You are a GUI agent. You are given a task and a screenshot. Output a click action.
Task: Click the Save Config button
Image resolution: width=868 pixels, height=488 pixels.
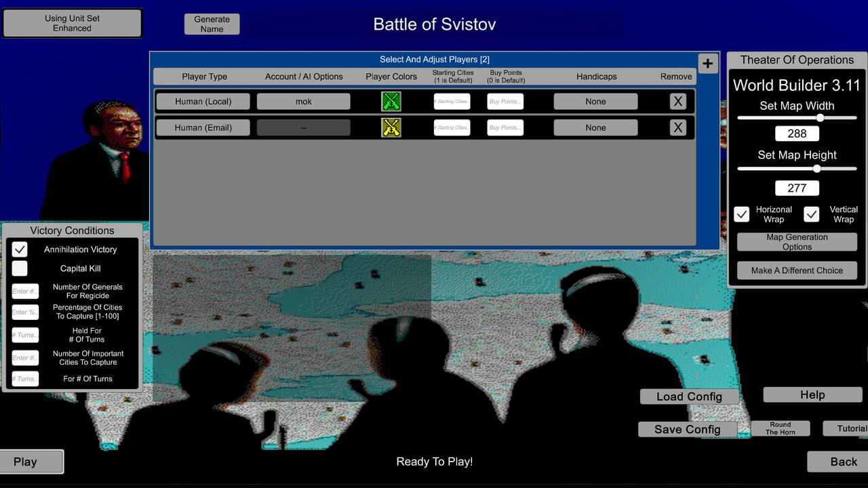coord(688,429)
